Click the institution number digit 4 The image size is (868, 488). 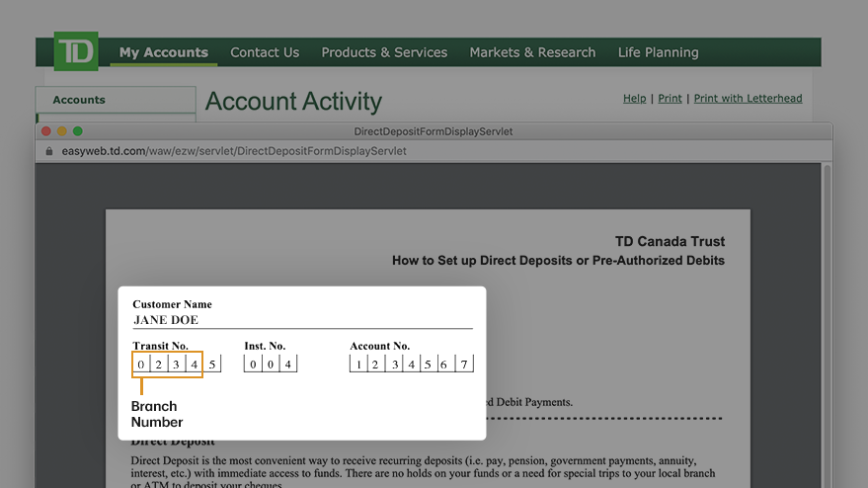pyautogui.click(x=288, y=364)
